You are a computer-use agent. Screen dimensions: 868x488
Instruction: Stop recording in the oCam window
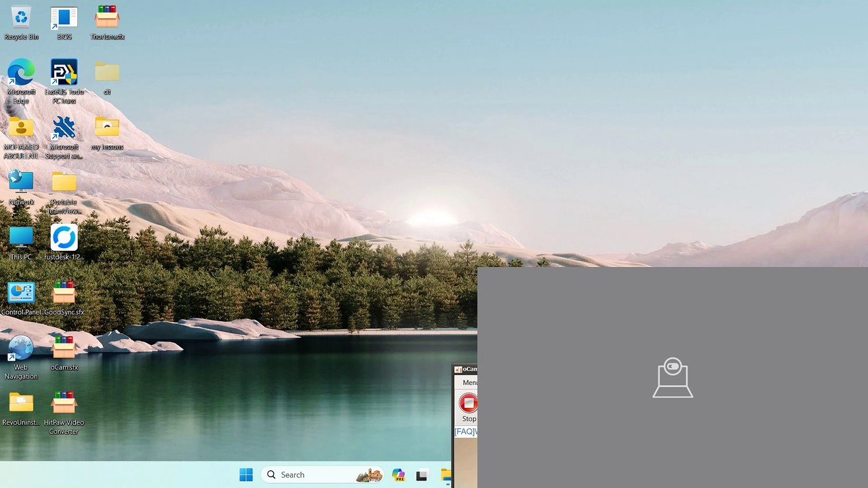coord(468,408)
